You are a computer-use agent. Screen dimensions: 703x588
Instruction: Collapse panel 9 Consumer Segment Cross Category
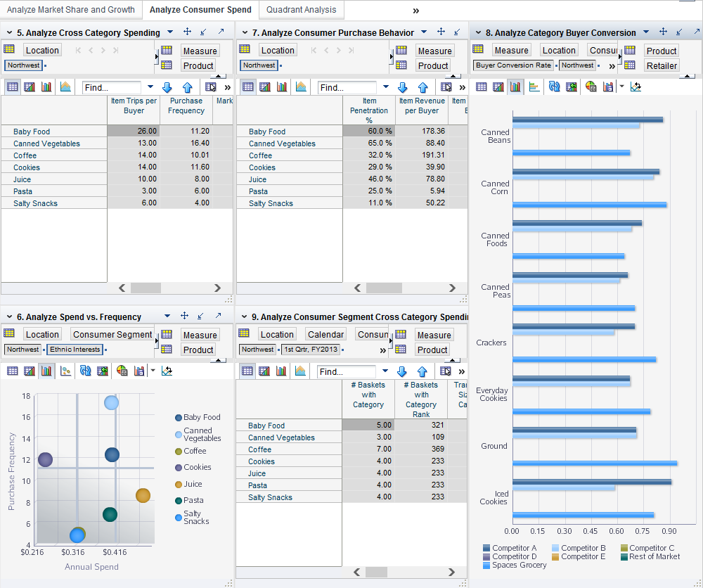tap(245, 317)
